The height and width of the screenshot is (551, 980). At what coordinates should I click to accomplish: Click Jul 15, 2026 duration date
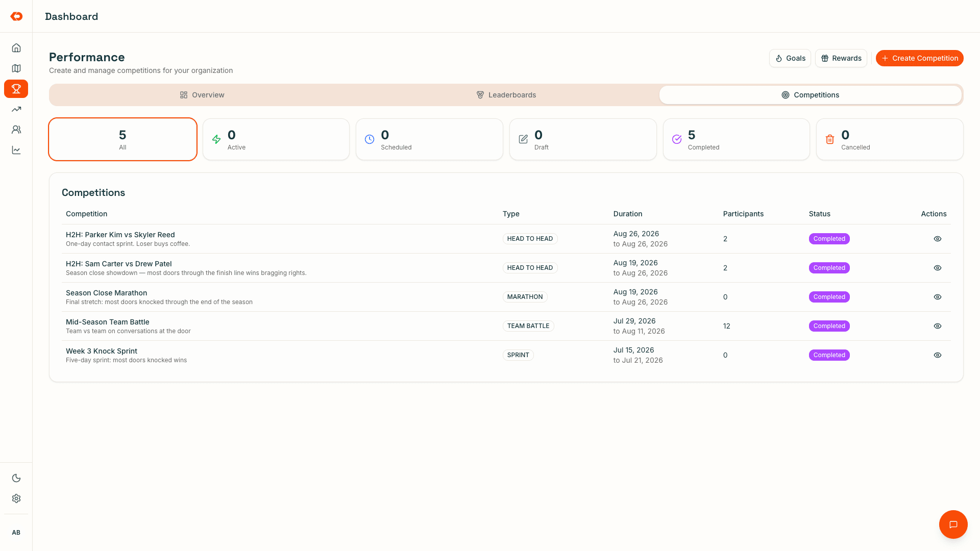[x=634, y=350]
